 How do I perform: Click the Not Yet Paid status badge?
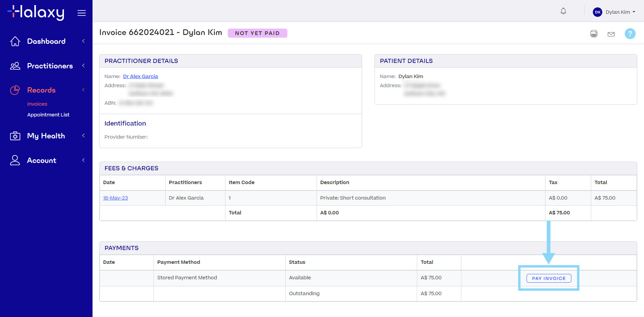(x=257, y=33)
